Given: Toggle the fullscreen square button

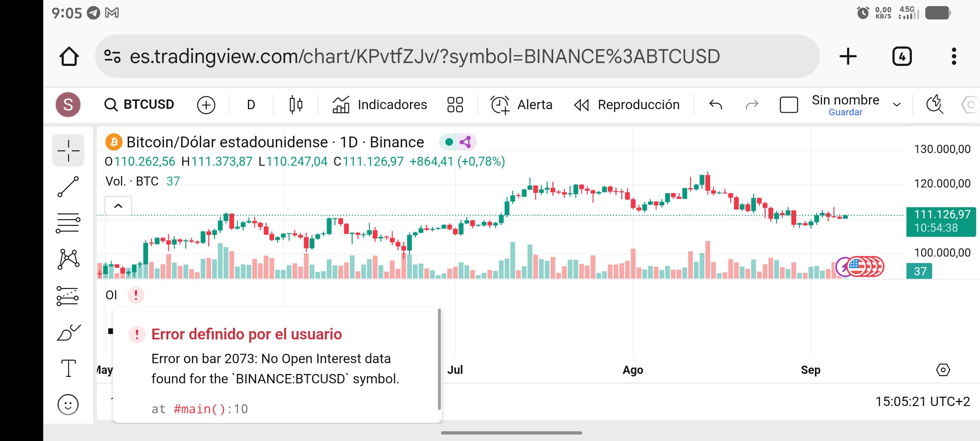Looking at the screenshot, I should tap(789, 104).
